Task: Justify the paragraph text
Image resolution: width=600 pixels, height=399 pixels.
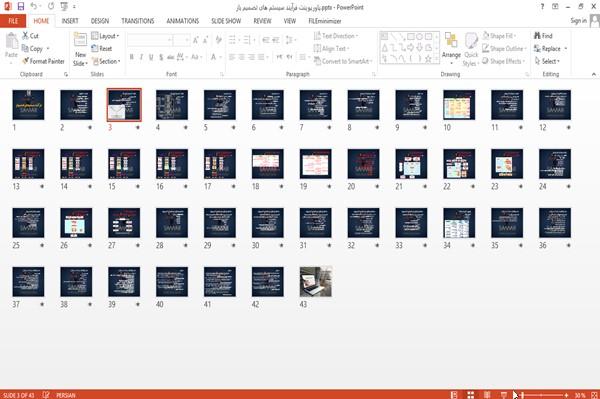Action: tap(261, 57)
